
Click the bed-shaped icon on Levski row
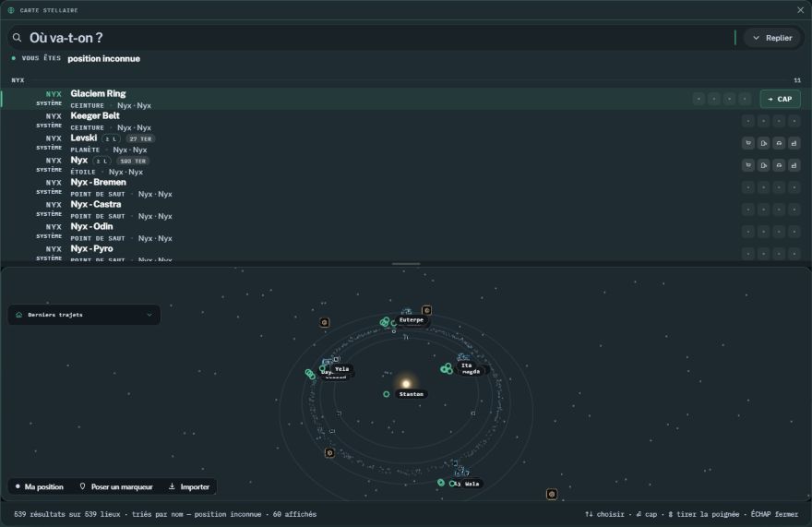click(x=794, y=143)
